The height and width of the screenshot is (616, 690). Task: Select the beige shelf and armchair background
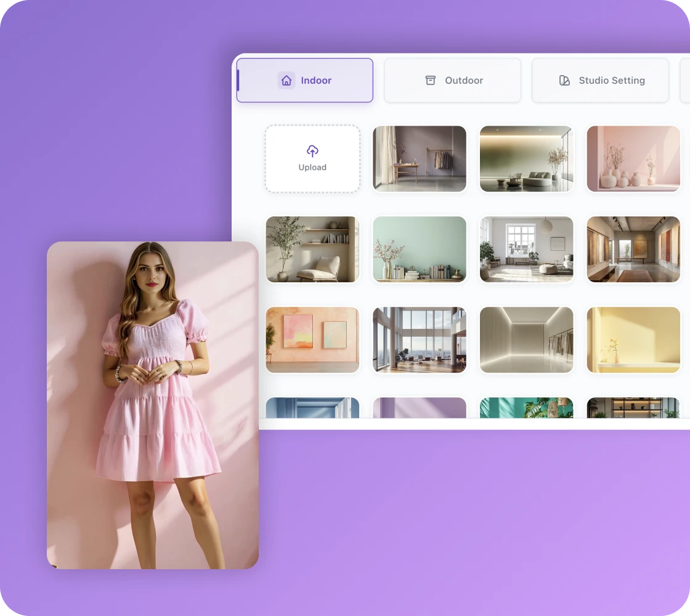coord(312,249)
